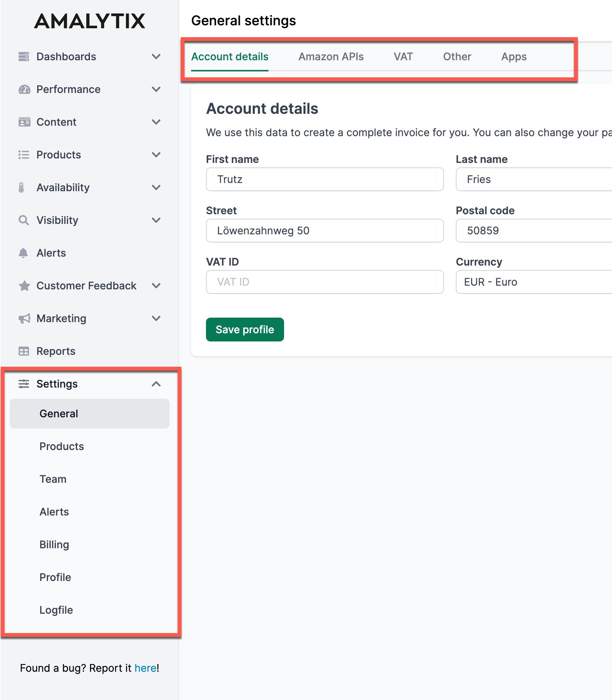The image size is (612, 700).
Task: Click the First name field
Action: click(x=325, y=179)
